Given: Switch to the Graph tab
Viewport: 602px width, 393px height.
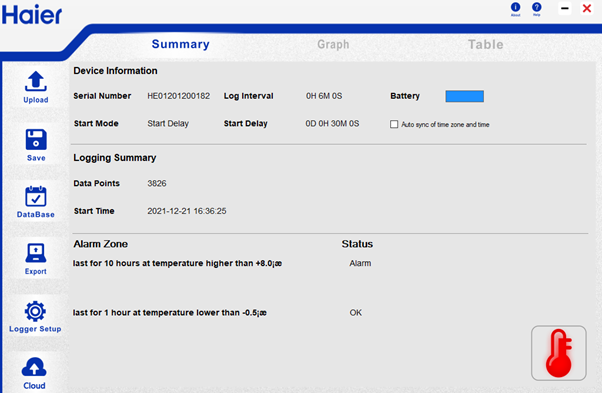Looking at the screenshot, I should coord(333,45).
